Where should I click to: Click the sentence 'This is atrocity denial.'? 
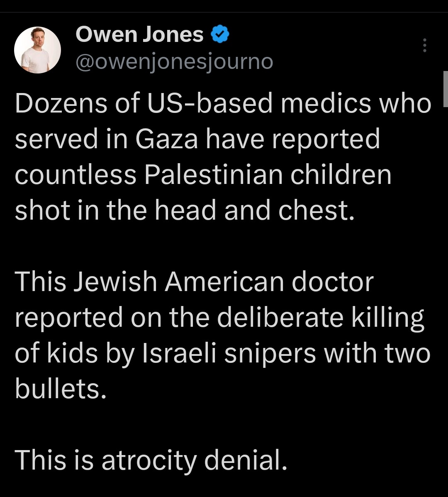(151, 460)
